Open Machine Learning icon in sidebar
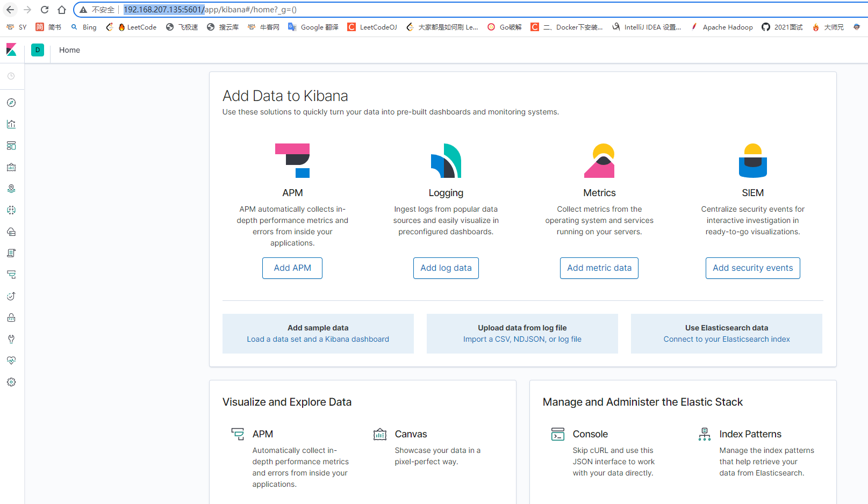 click(x=11, y=210)
